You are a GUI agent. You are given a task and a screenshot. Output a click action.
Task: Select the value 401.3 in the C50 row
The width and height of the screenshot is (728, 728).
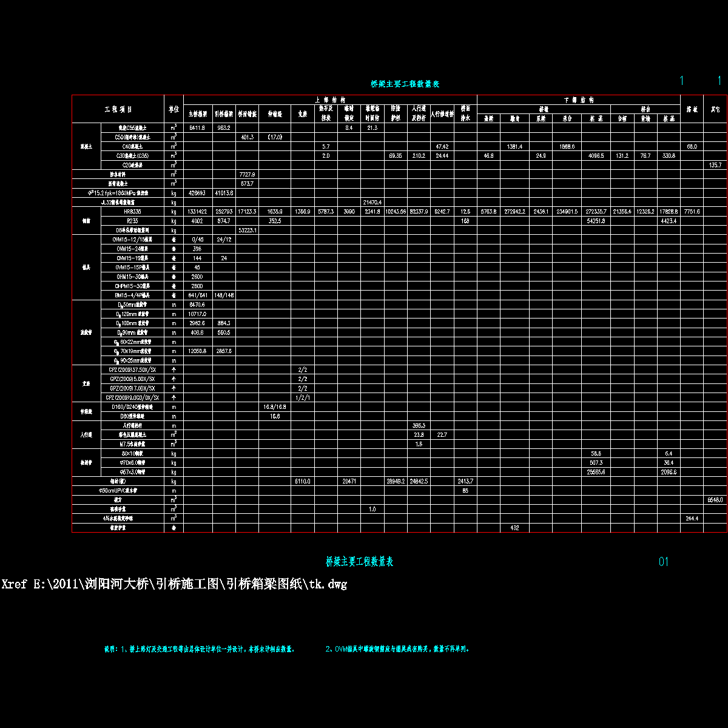[x=247, y=137]
